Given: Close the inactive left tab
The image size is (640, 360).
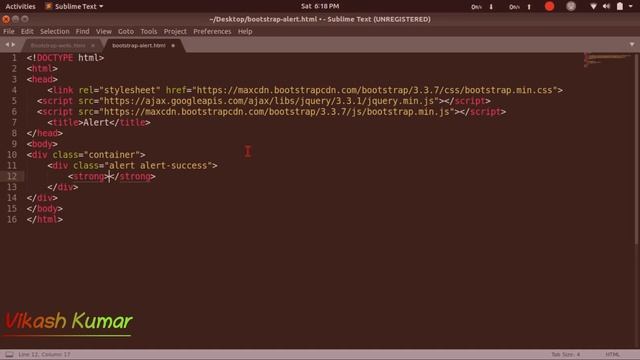Looking at the screenshot, I should pos(93,45).
